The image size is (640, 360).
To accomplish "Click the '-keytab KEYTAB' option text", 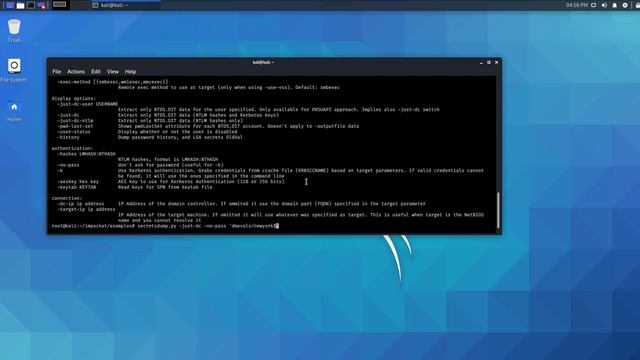I will (76, 187).
